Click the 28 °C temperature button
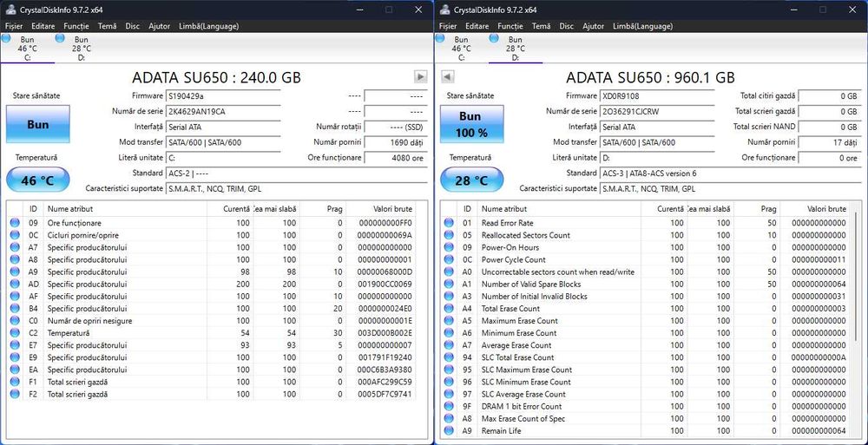This screenshot has height=445, width=868. [x=472, y=180]
